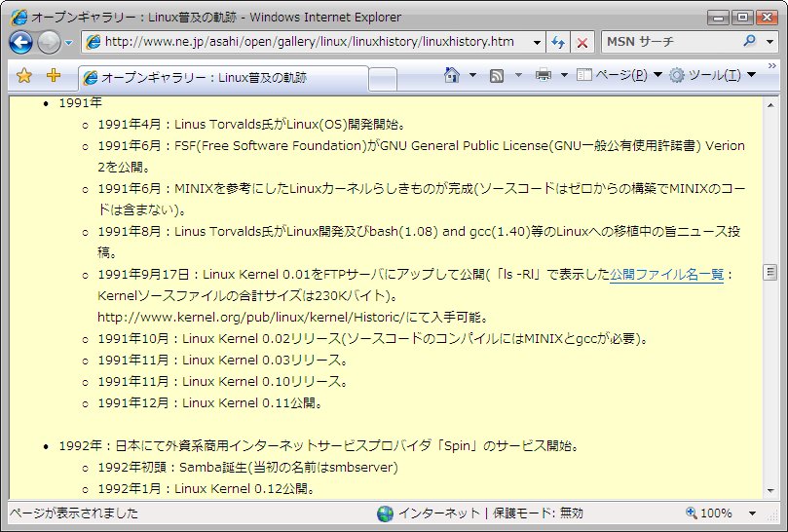
Task: Click the Linux Kernel 0.03リリース line
Action: 222,361
